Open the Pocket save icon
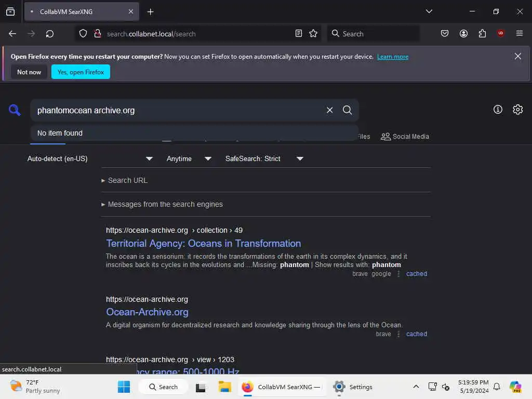The height and width of the screenshot is (399, 532). point(445,34)
